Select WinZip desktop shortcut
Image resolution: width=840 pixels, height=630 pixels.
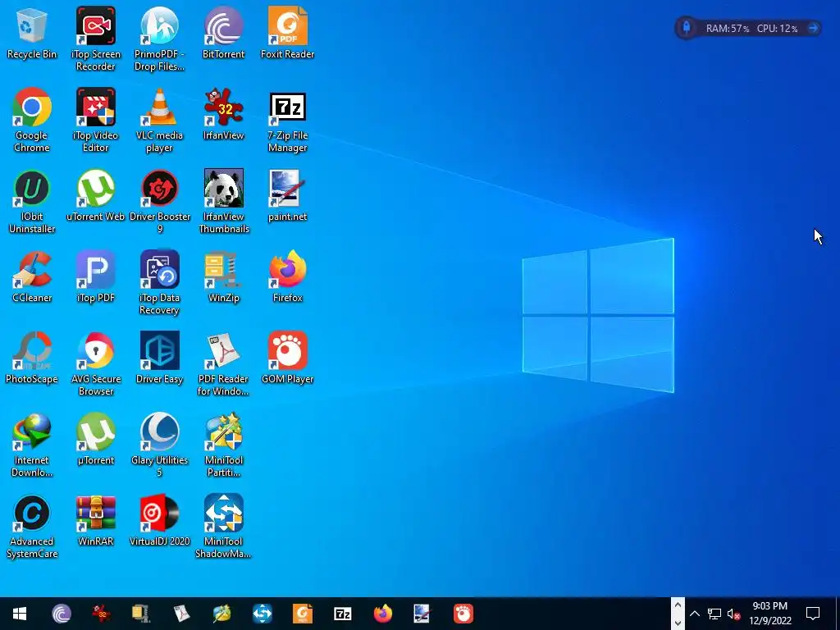pos(223,277)
